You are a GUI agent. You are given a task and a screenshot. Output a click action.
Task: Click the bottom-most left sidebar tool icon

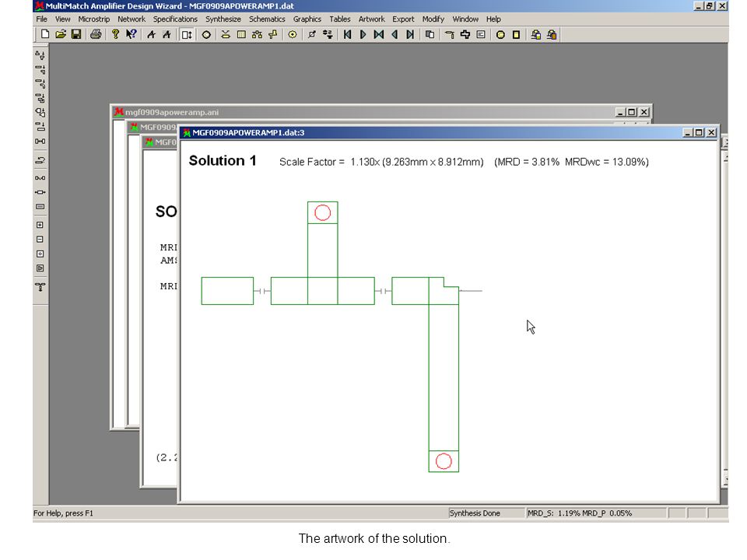click(x=40, y=287)
